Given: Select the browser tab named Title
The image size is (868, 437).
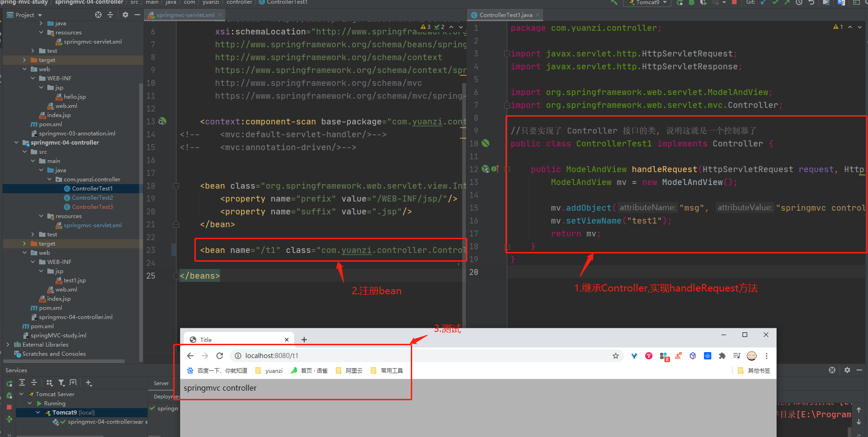Looking at the screenshot, I should coord(239,340).
